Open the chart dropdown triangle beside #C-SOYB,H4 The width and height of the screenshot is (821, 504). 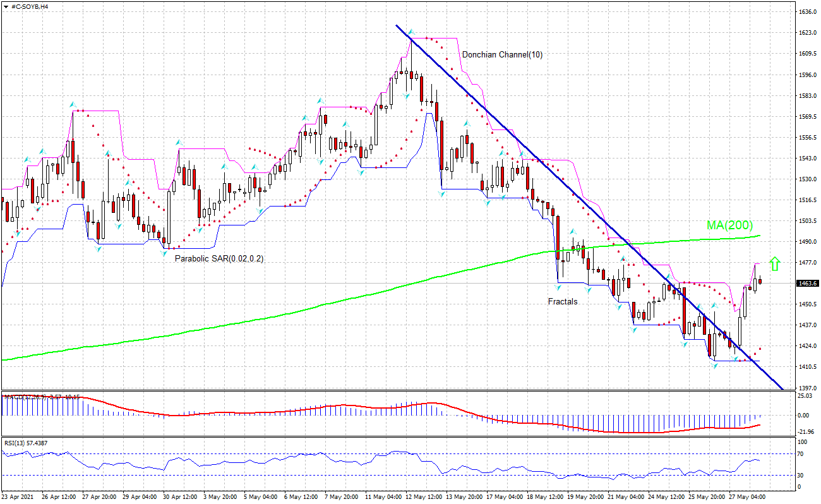[x=6, y=6]
